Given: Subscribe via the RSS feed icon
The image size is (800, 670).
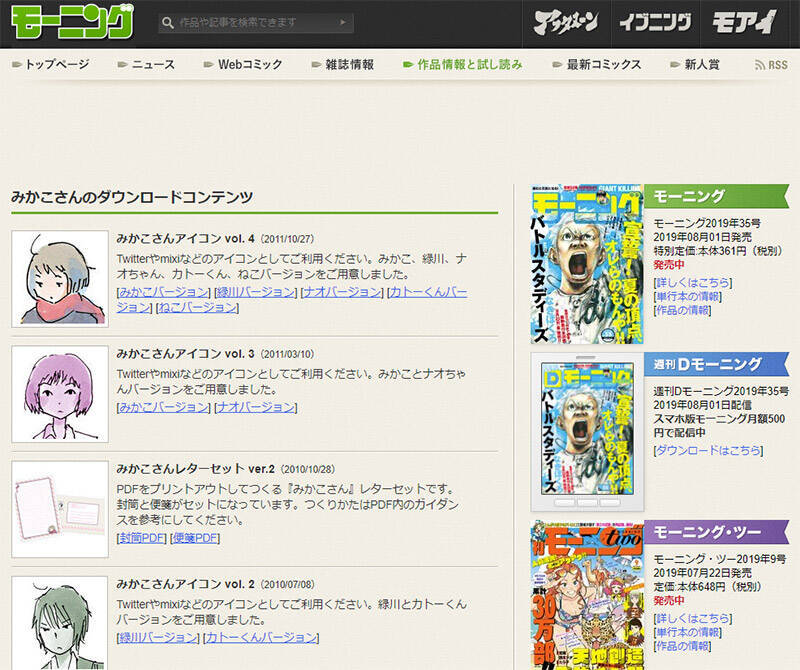Looking at the screenshot, I should [x=771, y=65].
